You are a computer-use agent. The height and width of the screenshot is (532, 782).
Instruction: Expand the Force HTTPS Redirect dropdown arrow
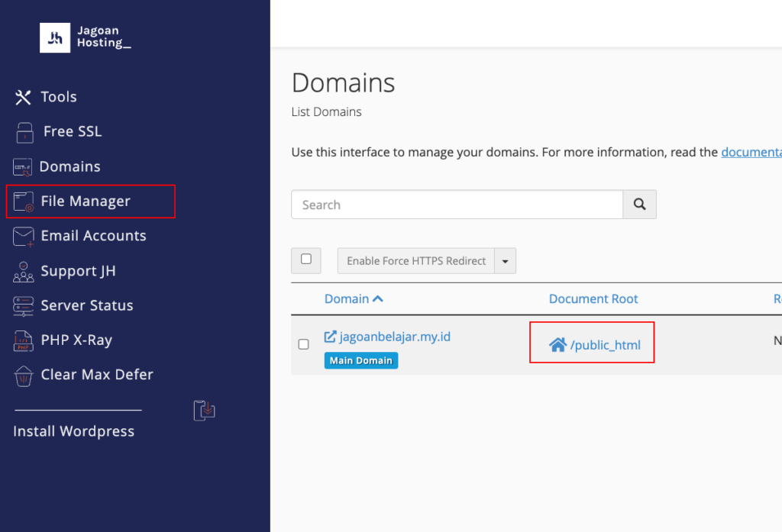click(x=506, y=261)
